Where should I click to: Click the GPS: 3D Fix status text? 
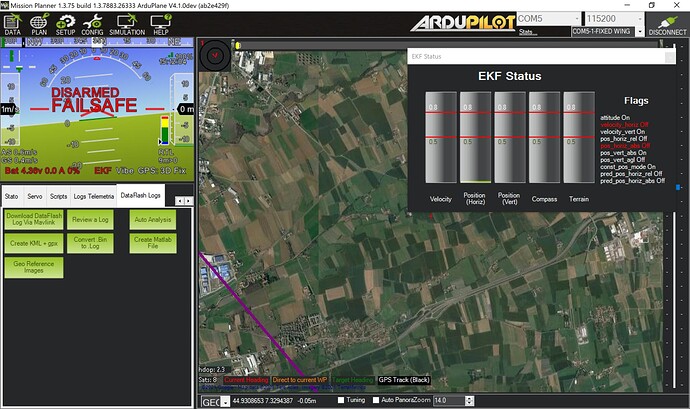pyautogui.click(x=162, y=170)
